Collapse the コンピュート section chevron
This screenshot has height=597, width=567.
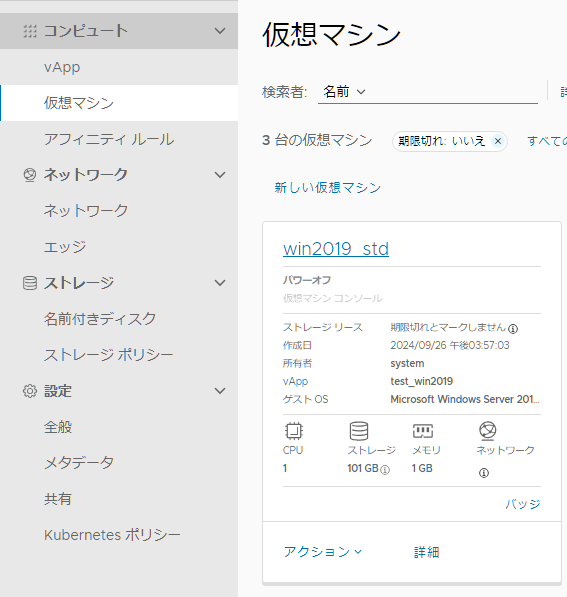click(x=220, y=31)
